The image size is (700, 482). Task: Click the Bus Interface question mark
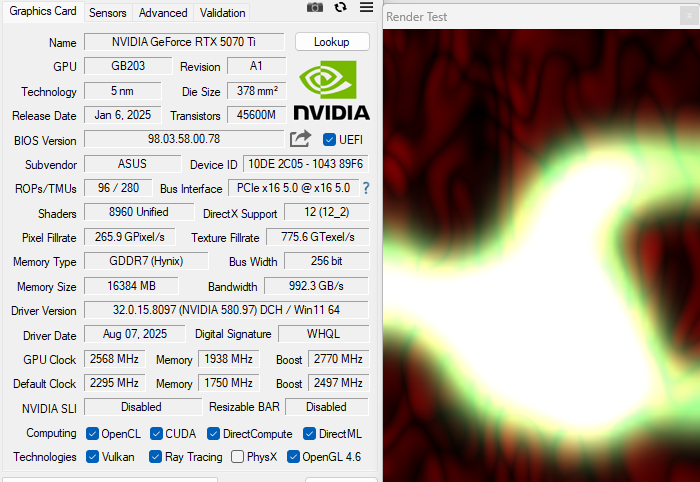366,188
